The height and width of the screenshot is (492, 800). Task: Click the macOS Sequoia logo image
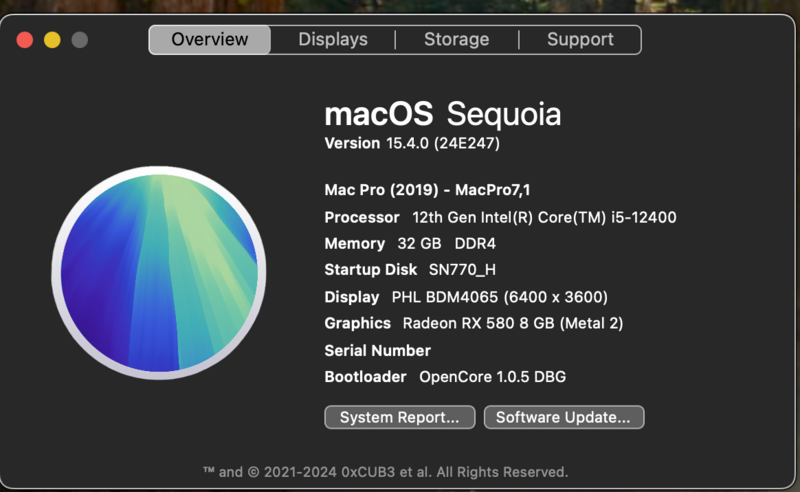pyautogui.click(x=159, y=272)
